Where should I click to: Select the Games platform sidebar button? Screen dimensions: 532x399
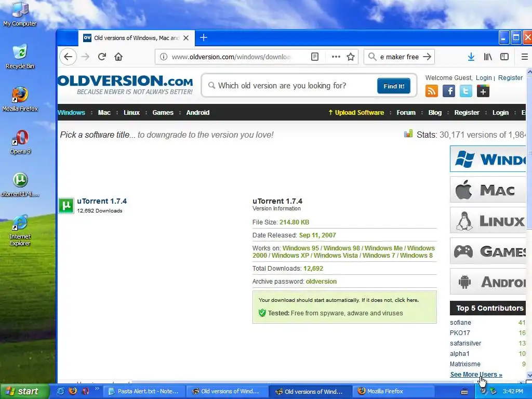coord(488,251)
